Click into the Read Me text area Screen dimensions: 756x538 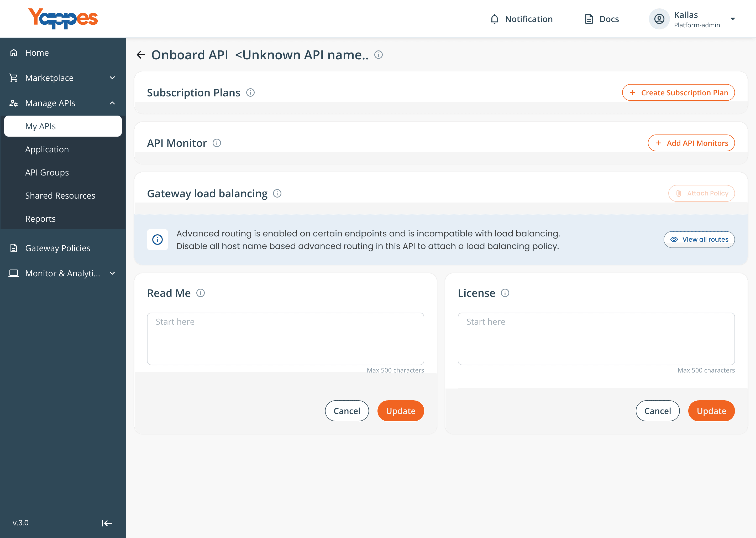click(x=285, y=339)
